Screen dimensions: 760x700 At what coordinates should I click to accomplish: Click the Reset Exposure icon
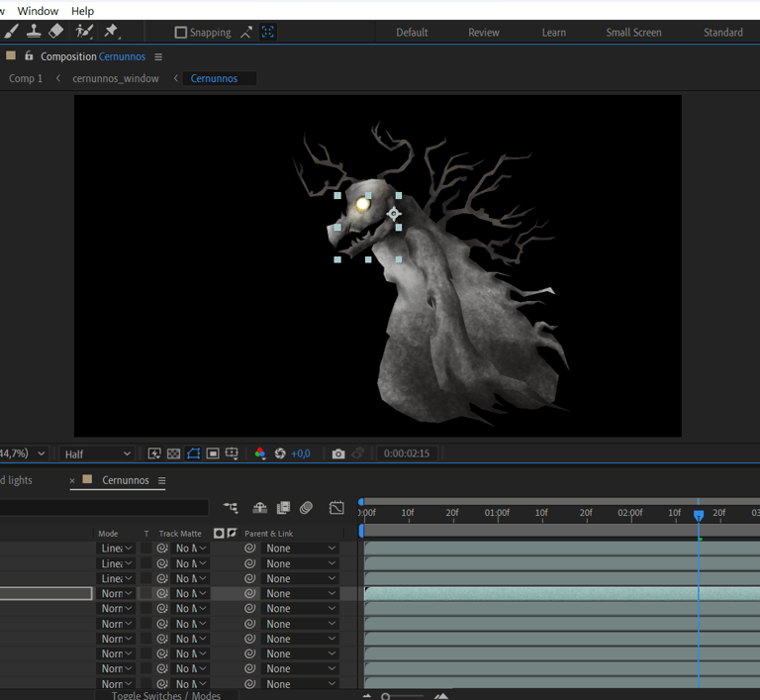(x=280, y=453)
